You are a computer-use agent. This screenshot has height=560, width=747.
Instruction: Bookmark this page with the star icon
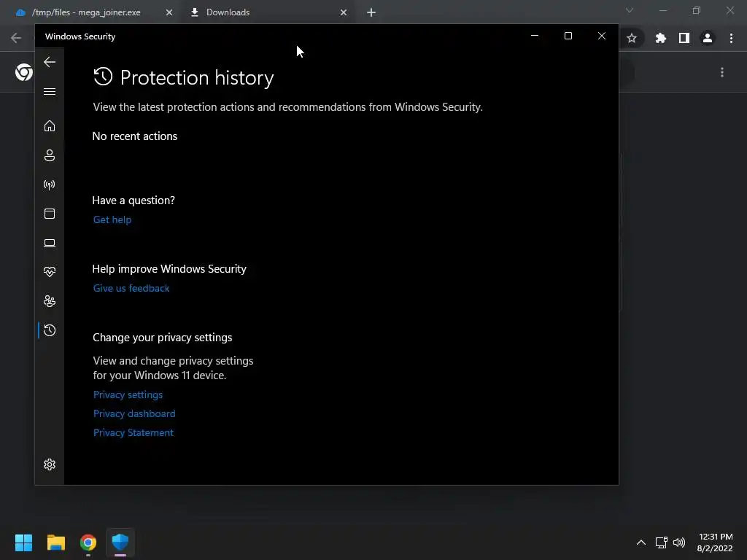coord(632,38)
